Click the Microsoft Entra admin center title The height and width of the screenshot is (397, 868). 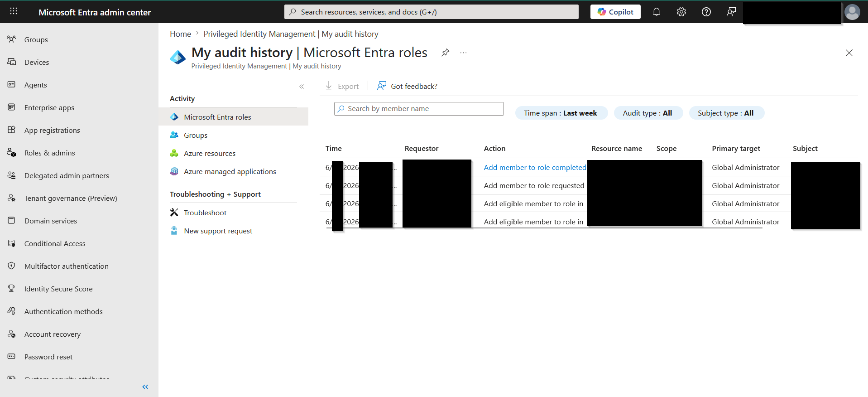pyautogui.click(x=95, y=12)
